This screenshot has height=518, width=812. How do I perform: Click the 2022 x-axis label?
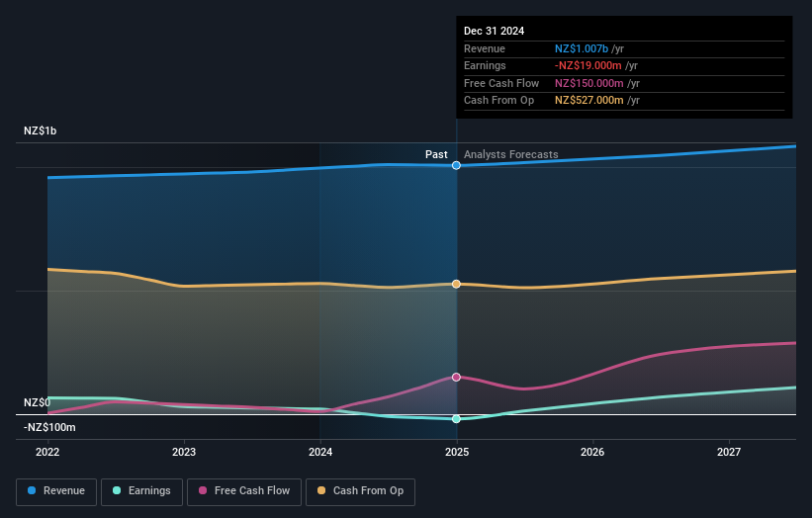pos(47,453)
